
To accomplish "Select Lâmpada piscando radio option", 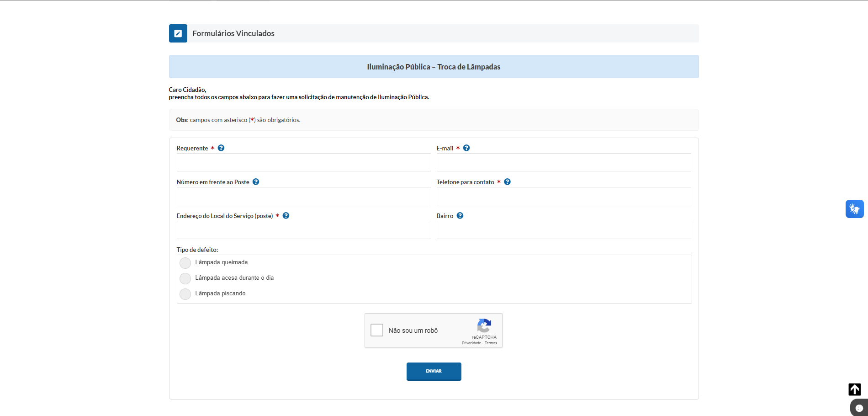I will coord(185,294).
